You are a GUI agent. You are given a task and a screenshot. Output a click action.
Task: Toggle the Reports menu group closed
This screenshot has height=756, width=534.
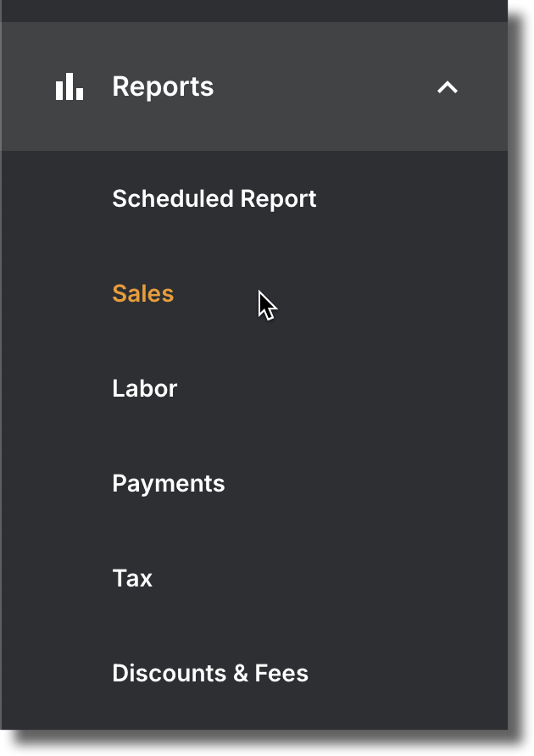(x=448, y=87)
